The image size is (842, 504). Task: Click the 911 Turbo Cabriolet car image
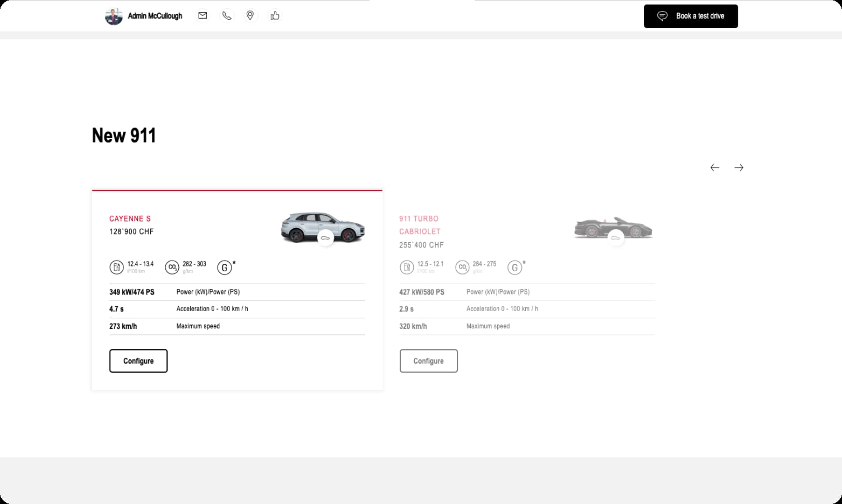(x=613, y=228)
